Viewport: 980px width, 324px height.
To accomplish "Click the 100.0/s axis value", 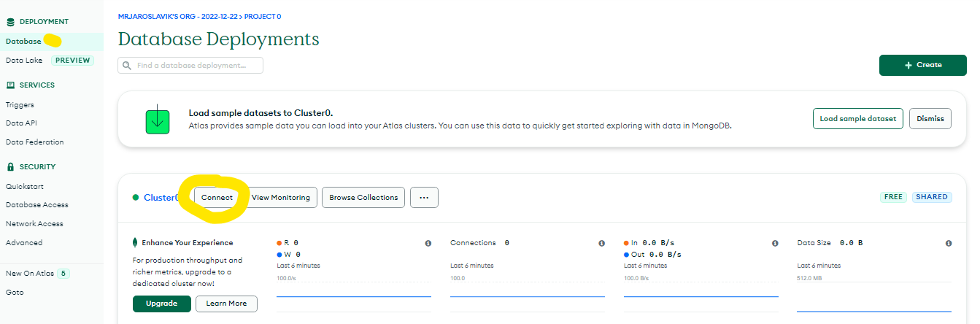I will coord(286,278).
